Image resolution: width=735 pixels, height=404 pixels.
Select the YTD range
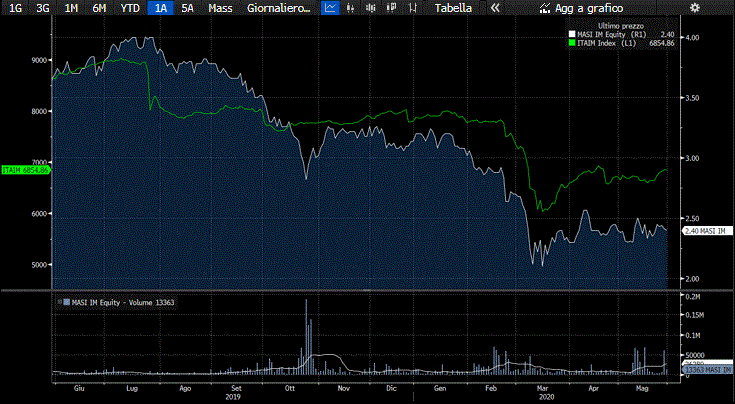click(130, 8)
